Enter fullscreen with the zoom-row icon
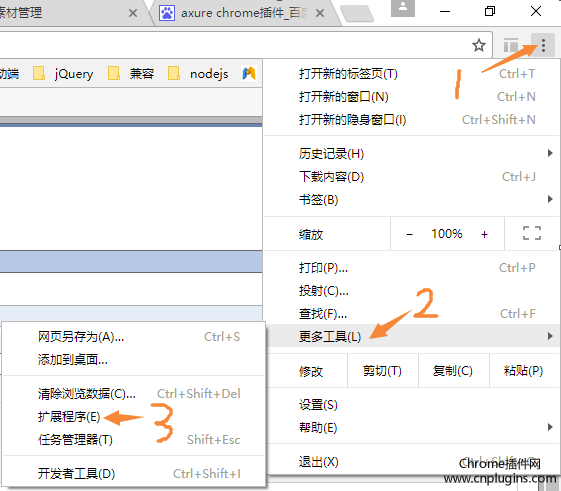This screenshot has height=491, width=561. pos(532,233)
